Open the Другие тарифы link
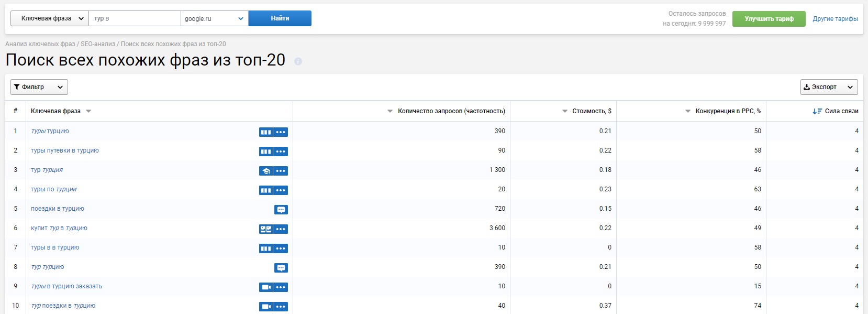This screenshot has width=868, height=314. pos(835,19)
